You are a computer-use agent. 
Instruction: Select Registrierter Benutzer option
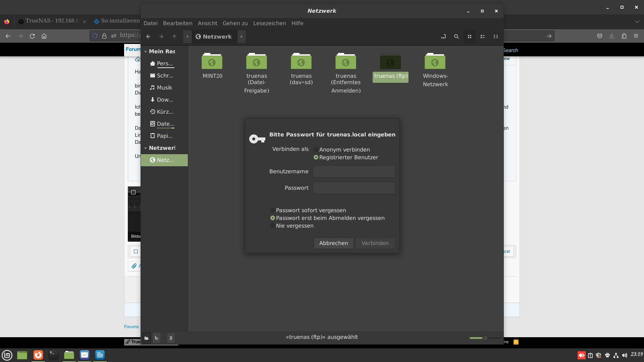346,157
